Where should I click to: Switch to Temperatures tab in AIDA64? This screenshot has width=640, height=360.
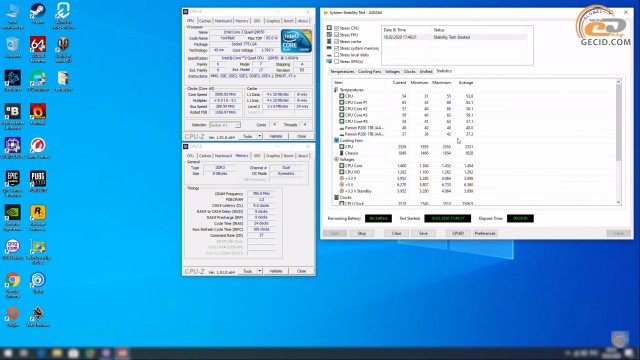[342, 71]
